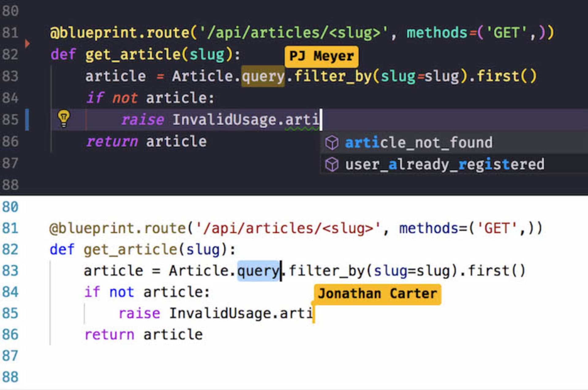Click the cube icon beside article_not_found

click(332, 143)
